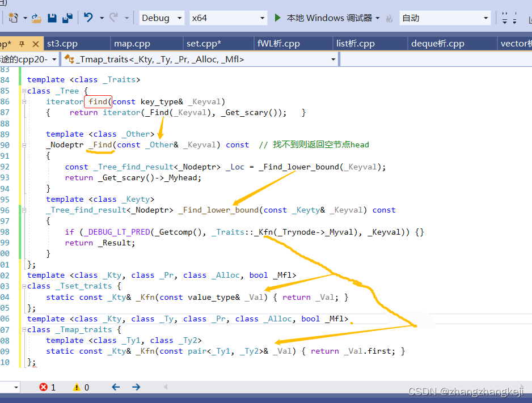Click 'template <class _Traits>' on line 84
The height and width of the screenshot is (403, 532).
83,80
